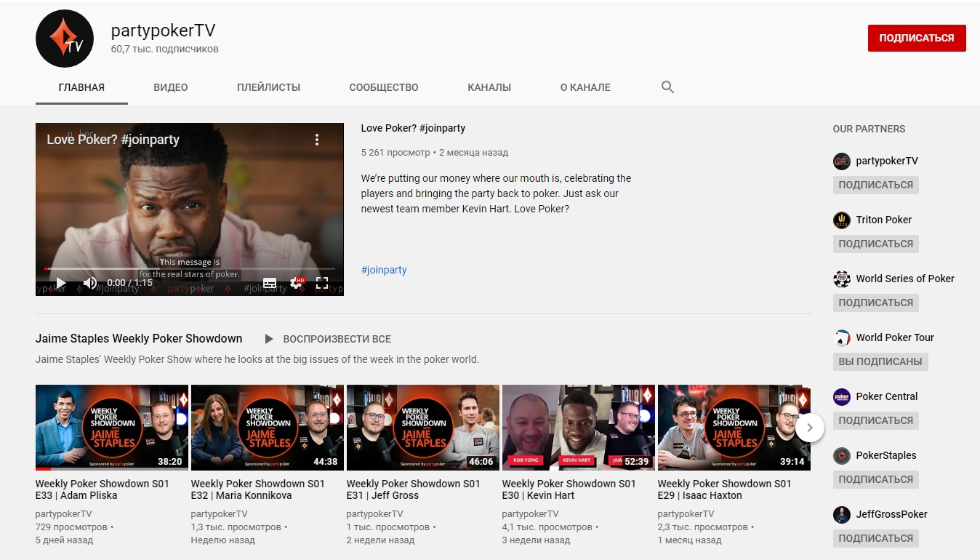Click ВОСПРОИЗВЕСТИ ВСЕ text

click(337, 339)
